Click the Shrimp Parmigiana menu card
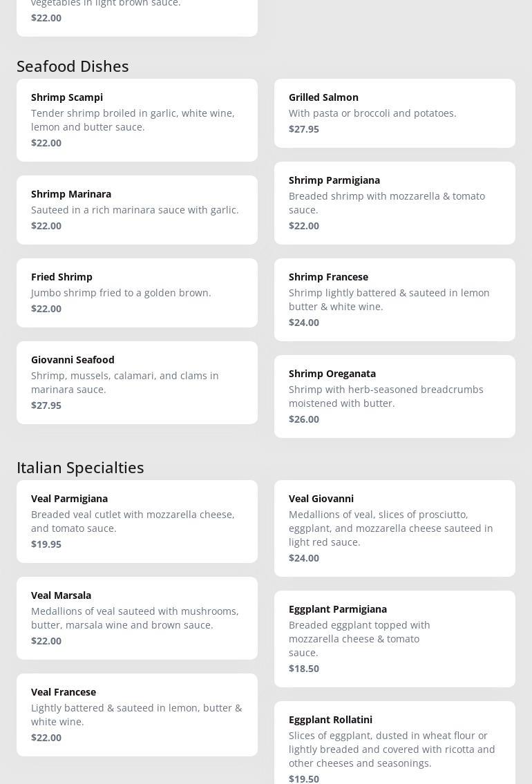 coord(395,202)
